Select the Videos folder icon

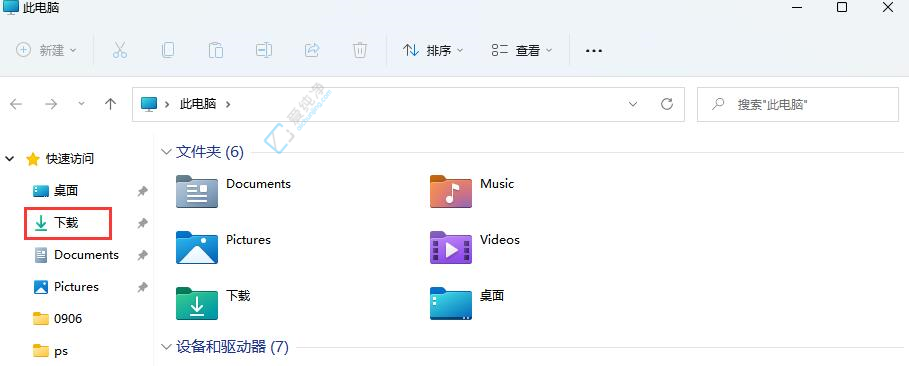451,248
